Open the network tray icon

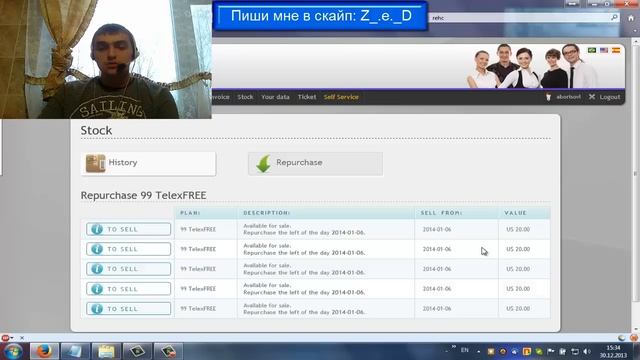click(x=575, y=351)
